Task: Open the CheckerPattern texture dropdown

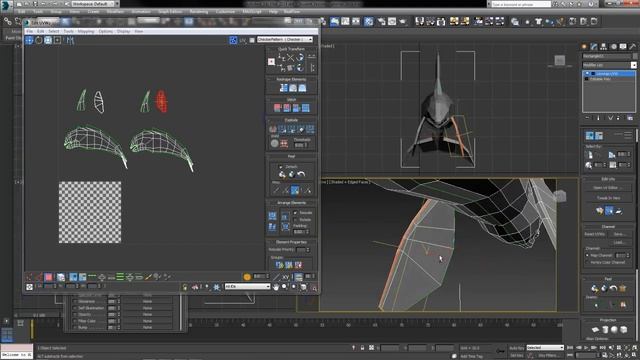Action: [285, 40]
